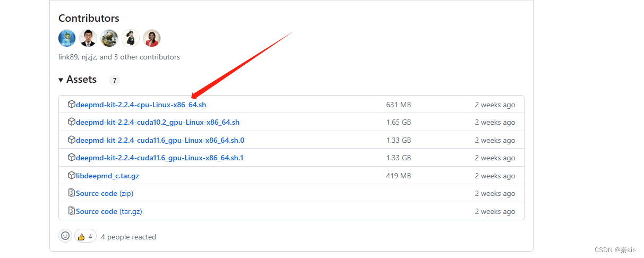Open the third contributor avatar
Screen dimensions: 644x258
(x=109, y=38)
